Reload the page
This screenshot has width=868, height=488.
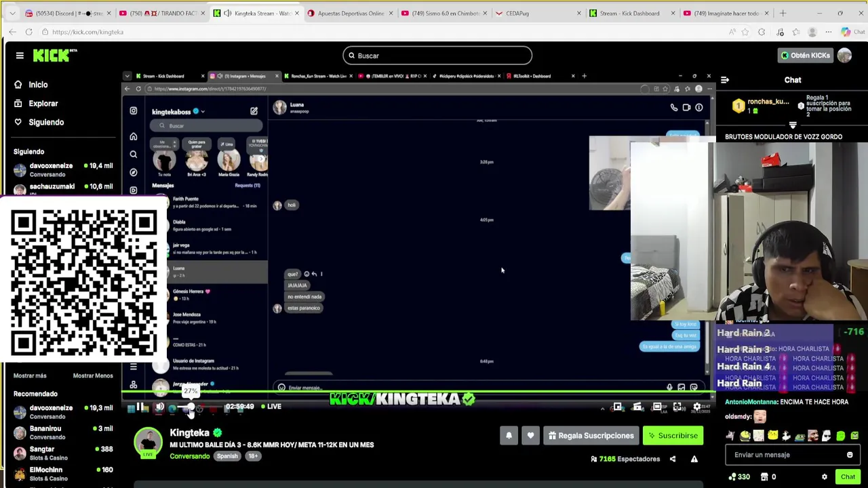[x=28, y=32]
